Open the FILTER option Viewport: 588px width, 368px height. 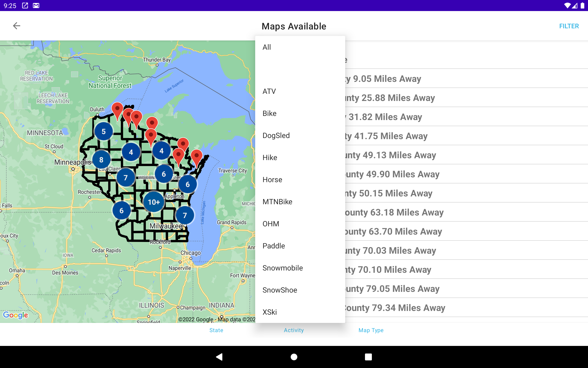coord(569,26)
